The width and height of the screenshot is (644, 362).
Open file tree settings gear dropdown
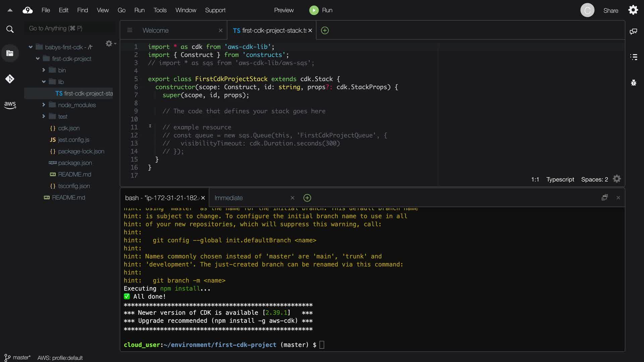tap(110, 44)
